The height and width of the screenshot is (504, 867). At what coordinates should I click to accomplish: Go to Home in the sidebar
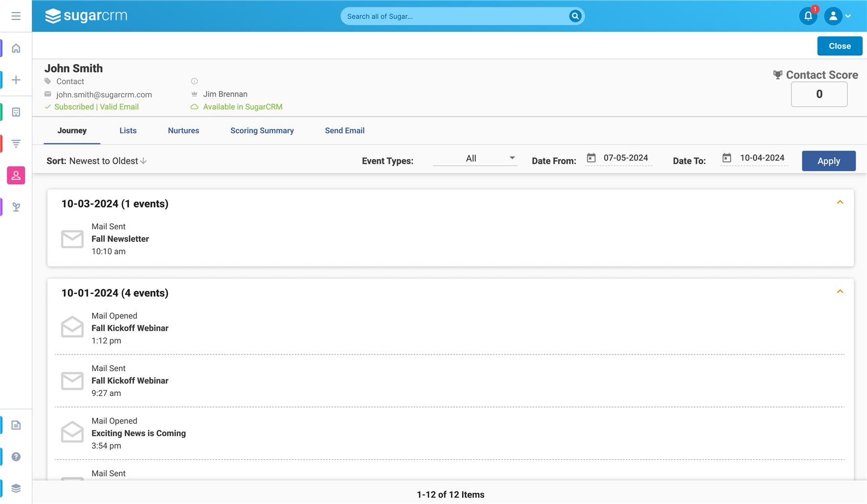click(x=16, y=48)
